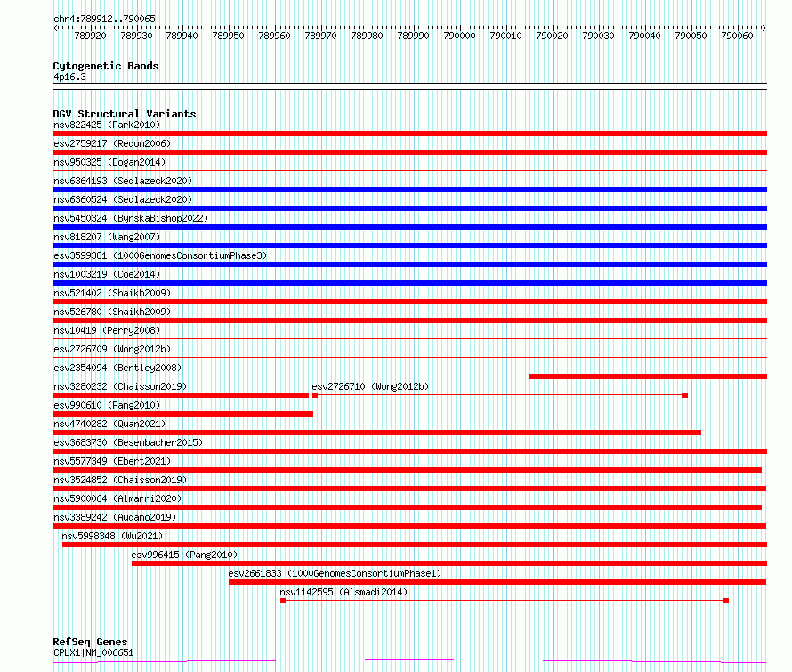Click ruler position 790000
This screenshot has width=792, height=672.
(x=460, y=36)
